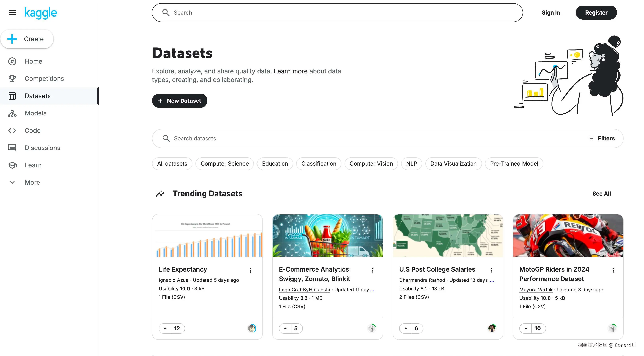Open the Life Expectancy card options menu
Image resolution: width=644 pixels, height=356 pixels.
click(x=250, y=270)
